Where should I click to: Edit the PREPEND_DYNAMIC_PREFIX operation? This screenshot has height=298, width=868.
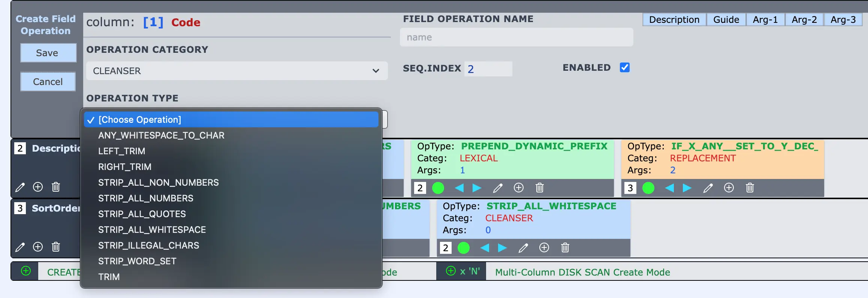pos(498,188)
